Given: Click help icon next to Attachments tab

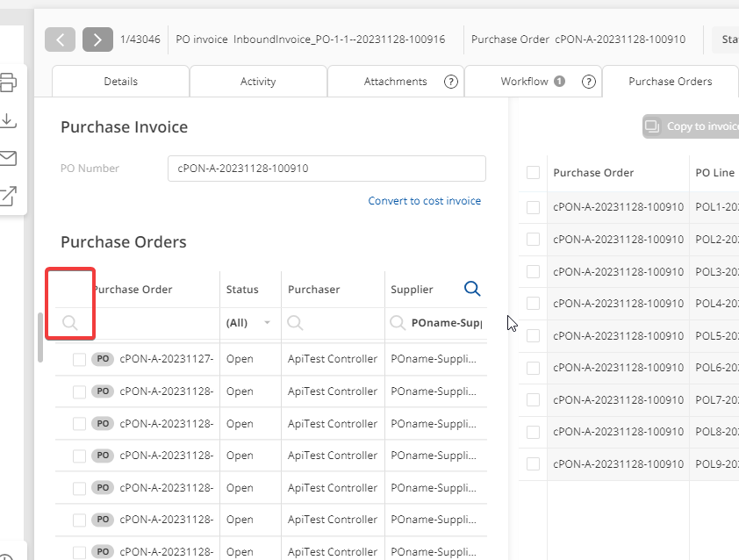Looking at the screenshot, I should point(451,82).
